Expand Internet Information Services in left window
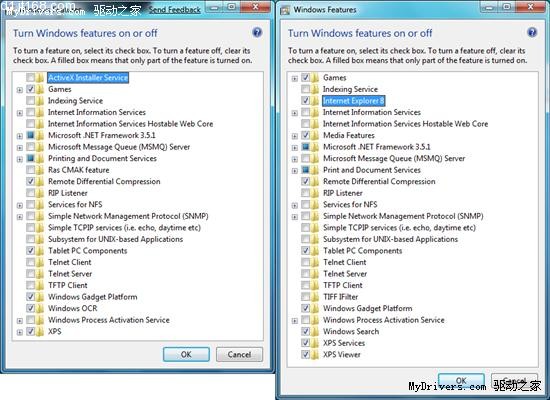550x400 pixels. click(x=20, y=113)
